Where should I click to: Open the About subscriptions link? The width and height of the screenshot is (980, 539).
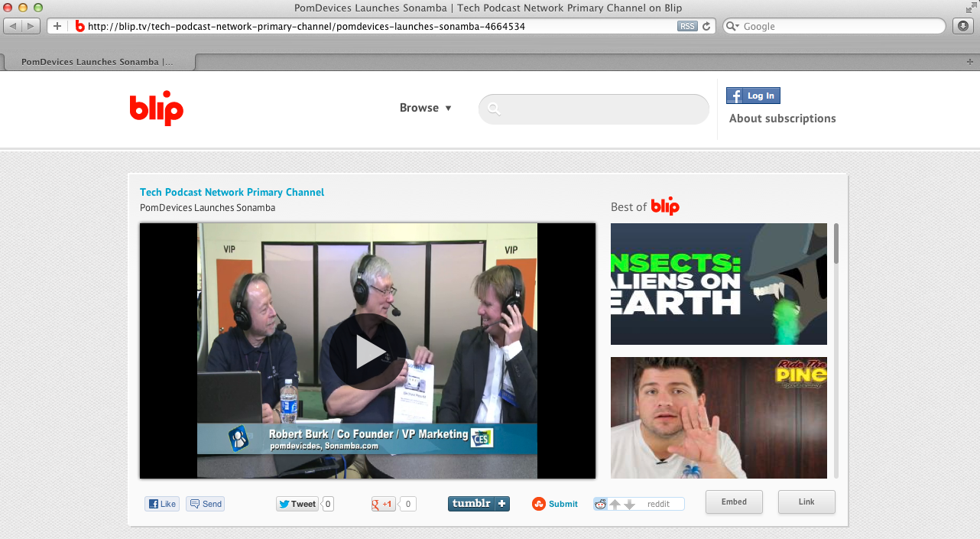click(782, 119)
